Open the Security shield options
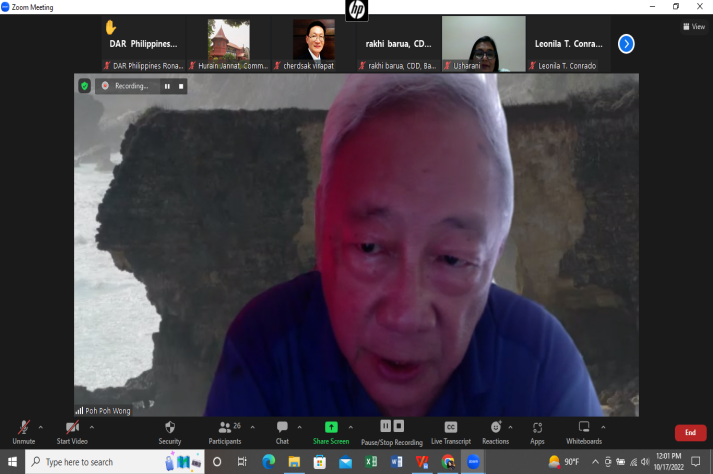Image resolution: width=713 pixels, height=474 pixels. (170, 428)
